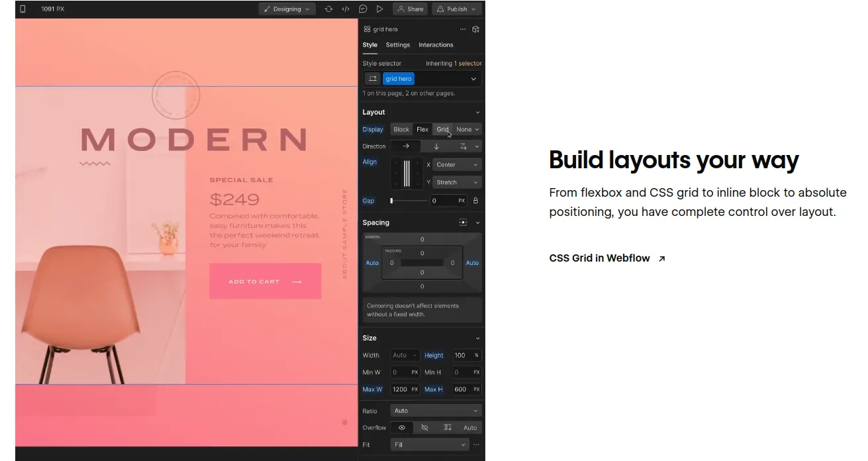Image resolution: width=868 pixels, height=461 pixels.
Task: Open the align Y Stretch dropdown
Action: click(457, 182)
